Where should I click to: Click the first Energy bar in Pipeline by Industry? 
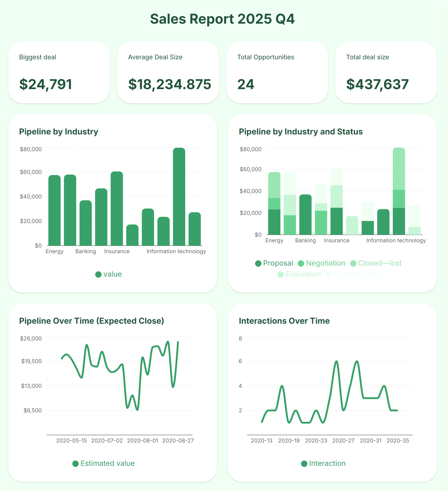(x=55, y=210)
